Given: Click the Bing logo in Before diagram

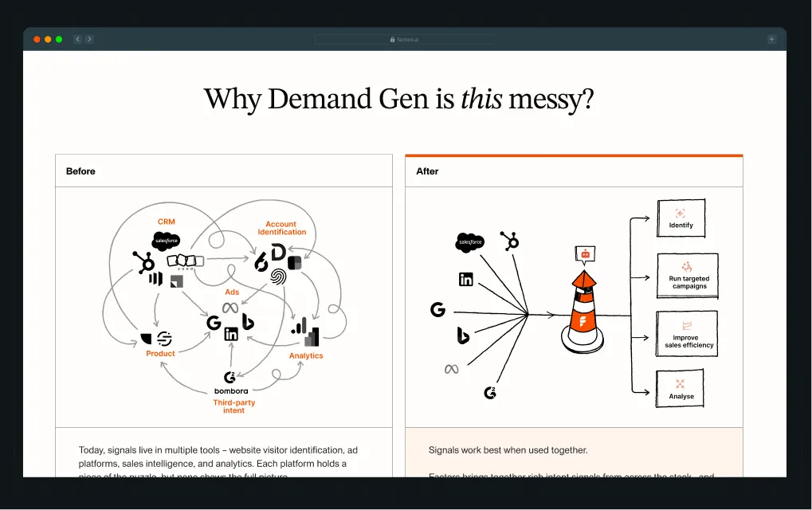Looking at the screenshot, I should [248, 321].
